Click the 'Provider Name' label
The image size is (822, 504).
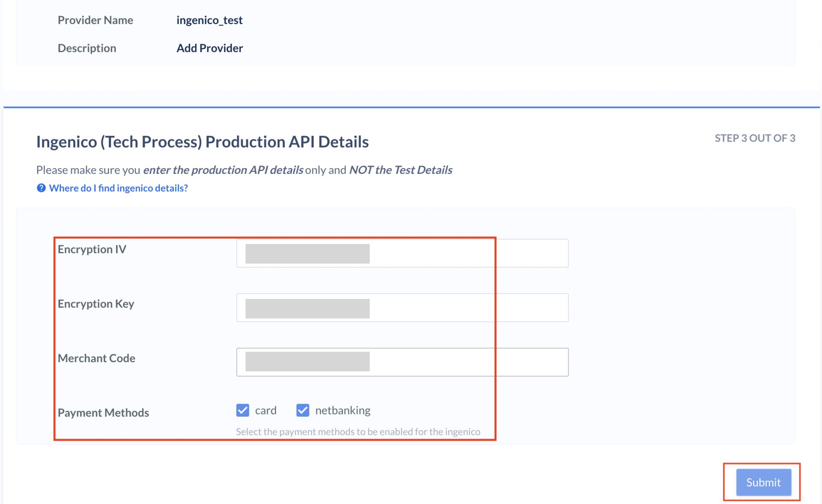click(x=95, y=20)
